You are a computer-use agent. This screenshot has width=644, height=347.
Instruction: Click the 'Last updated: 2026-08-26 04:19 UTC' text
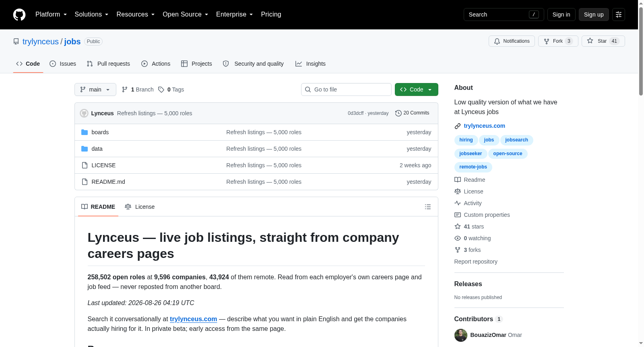141,303
